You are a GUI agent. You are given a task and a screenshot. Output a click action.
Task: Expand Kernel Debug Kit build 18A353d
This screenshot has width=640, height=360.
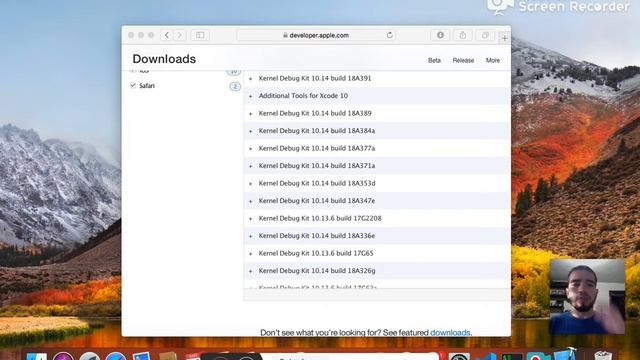click(x=251, y=184)
